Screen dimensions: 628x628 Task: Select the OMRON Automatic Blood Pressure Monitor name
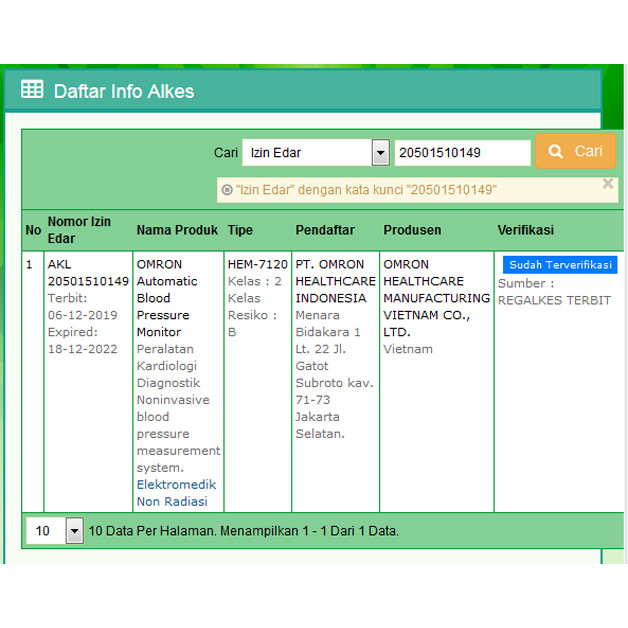(x=166, y=298)
